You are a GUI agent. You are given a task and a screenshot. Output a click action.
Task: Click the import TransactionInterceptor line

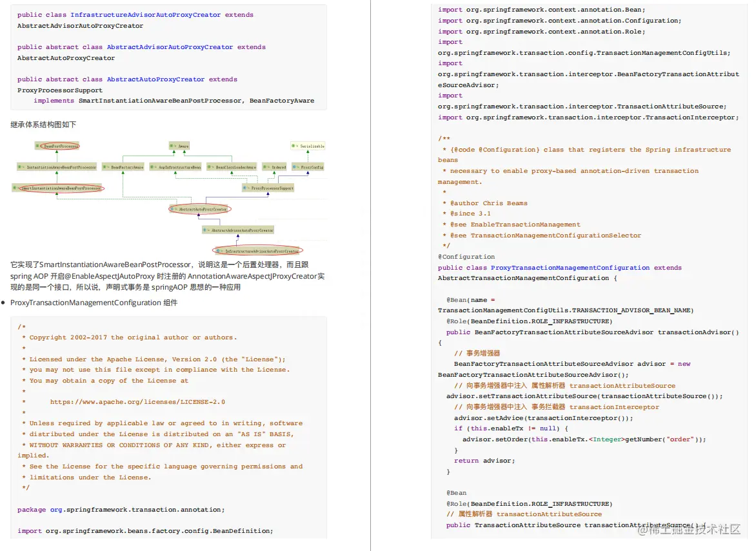[x=588, y=117]
